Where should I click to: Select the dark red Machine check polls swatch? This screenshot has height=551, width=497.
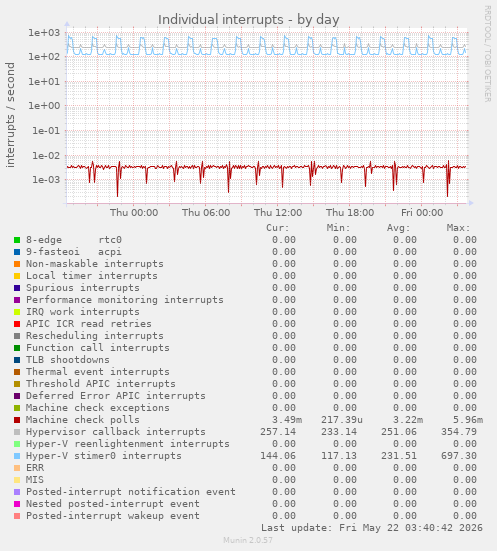17,420
